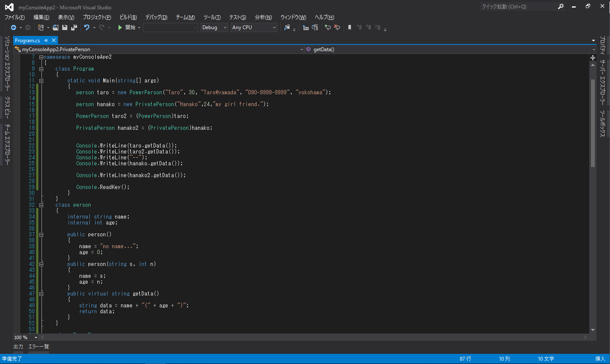Open the ビルド(B) menu

pos(128,17)
